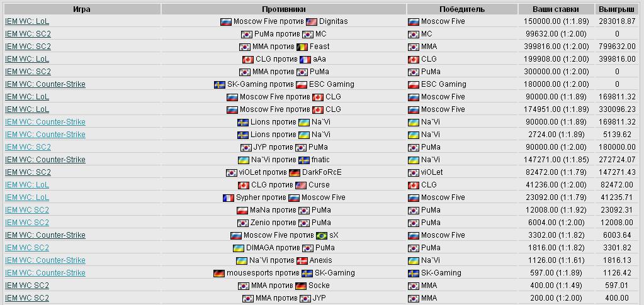This screenshot has height=305, width=644.
Task: Click the French flag beside Sypher
Action: (x=229, y=198)
